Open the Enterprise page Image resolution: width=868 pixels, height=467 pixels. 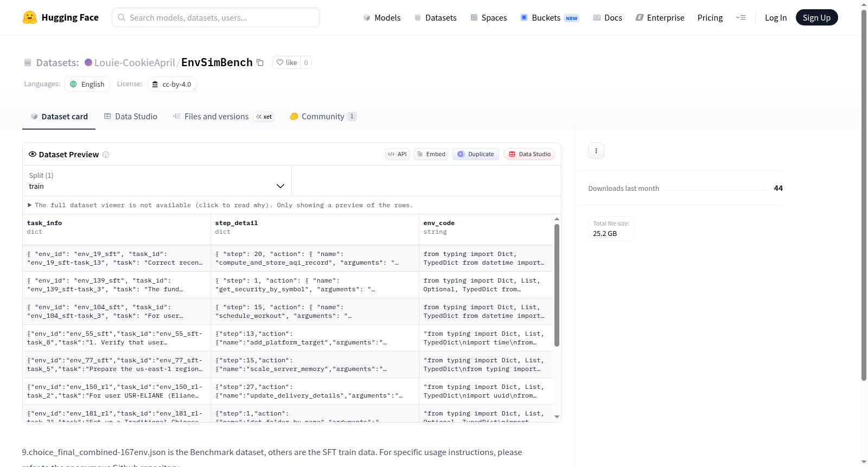tap(660, 18)
